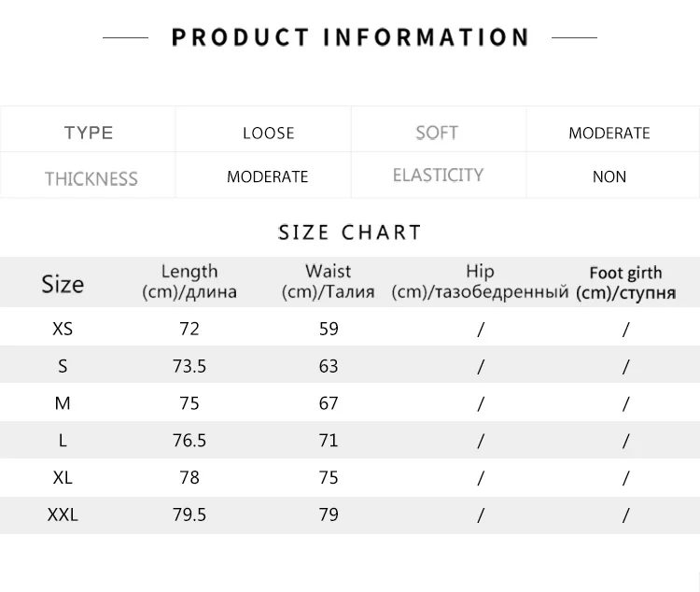Click the 79.5 length value
This screenshot has height=592, width=700.
(x=189, y=514)
